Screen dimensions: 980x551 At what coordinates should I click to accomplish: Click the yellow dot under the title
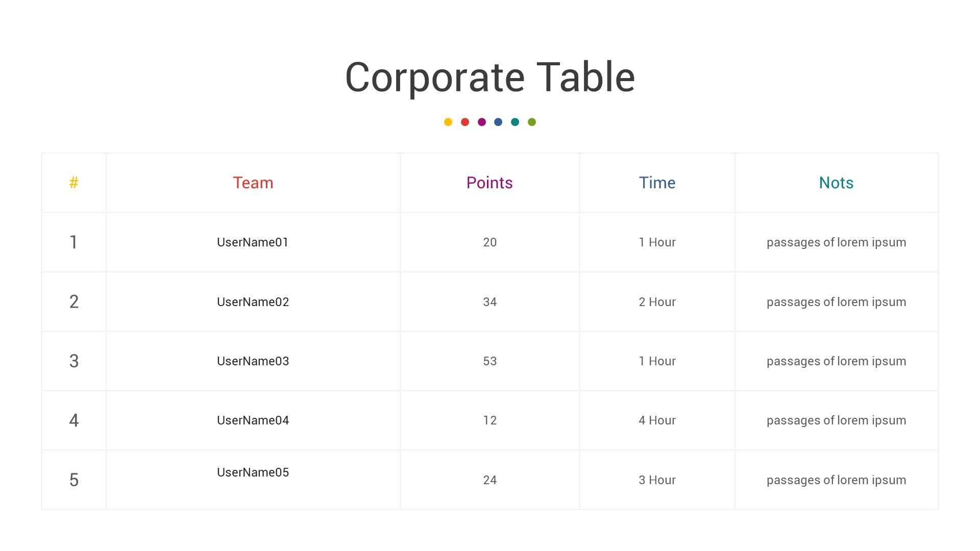tap(448, 122)
